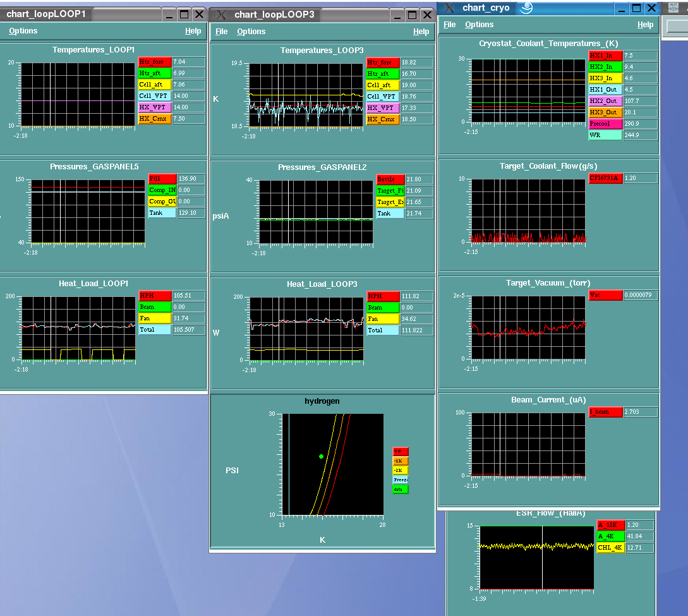
Task: Select orange HX_Cmx legend in Temperatures_LOOP1
Action: 155,119
